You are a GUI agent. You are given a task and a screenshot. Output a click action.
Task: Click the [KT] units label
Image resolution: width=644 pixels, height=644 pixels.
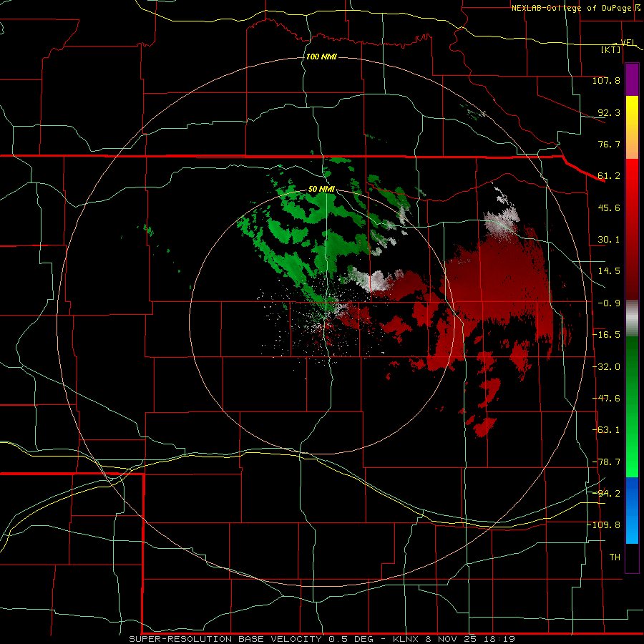click(610, 49)
